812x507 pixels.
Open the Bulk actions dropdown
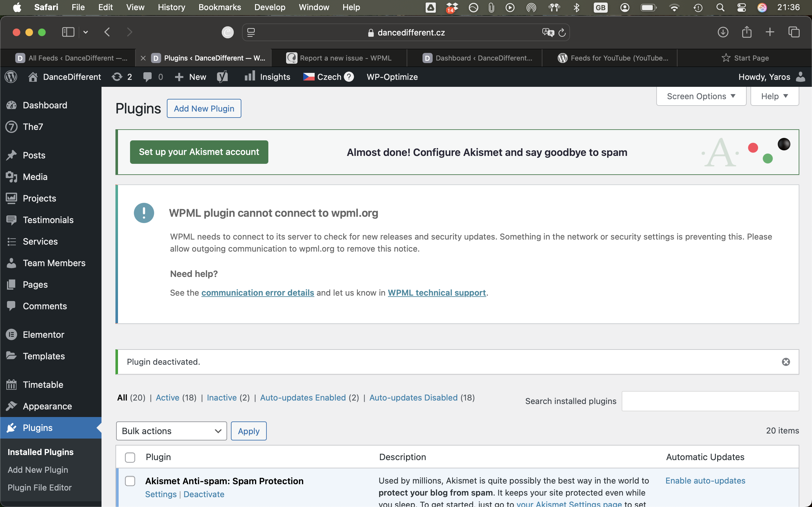pos(171,431)
